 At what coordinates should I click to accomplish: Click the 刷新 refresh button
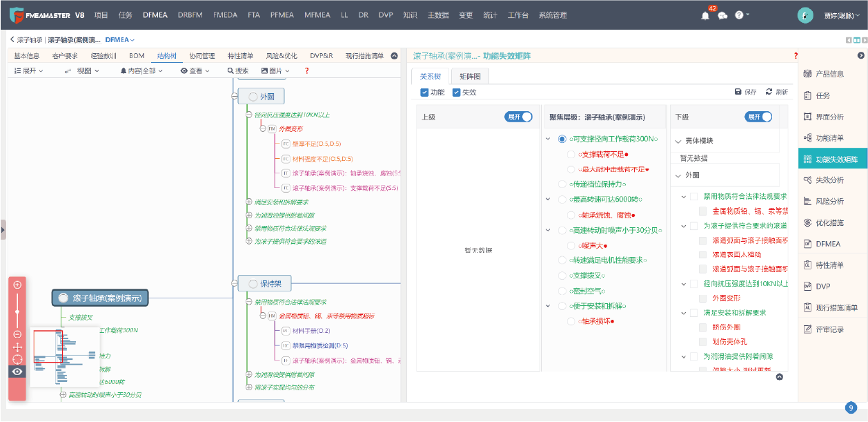coord(776,92)
